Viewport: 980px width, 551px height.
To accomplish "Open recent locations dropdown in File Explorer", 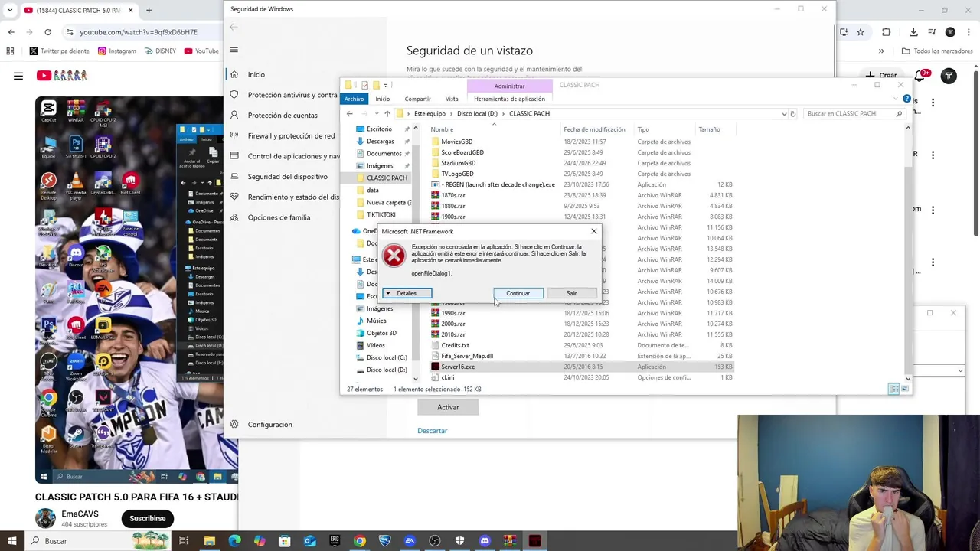I will pyautogui.click(x=376, y=113).
